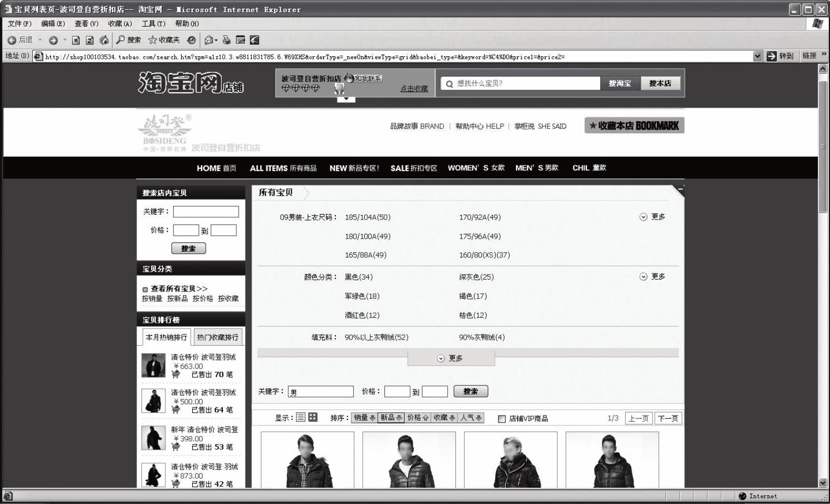Expand 更多 for 颜色分类 colors
The width and height of the screenshot is (830, 504).
point(653,277)
